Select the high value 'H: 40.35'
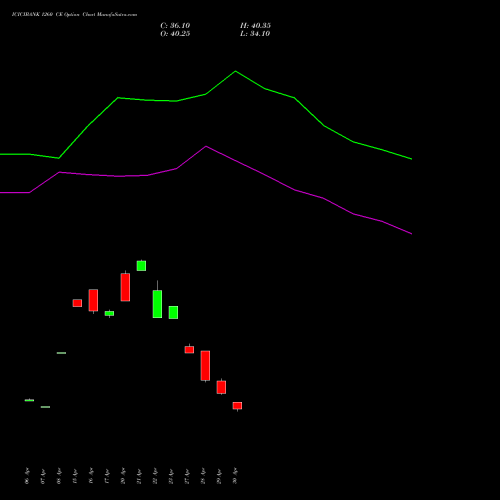Image resolution: width=500 pixels, height=500 pixels. tap(255, 26)
